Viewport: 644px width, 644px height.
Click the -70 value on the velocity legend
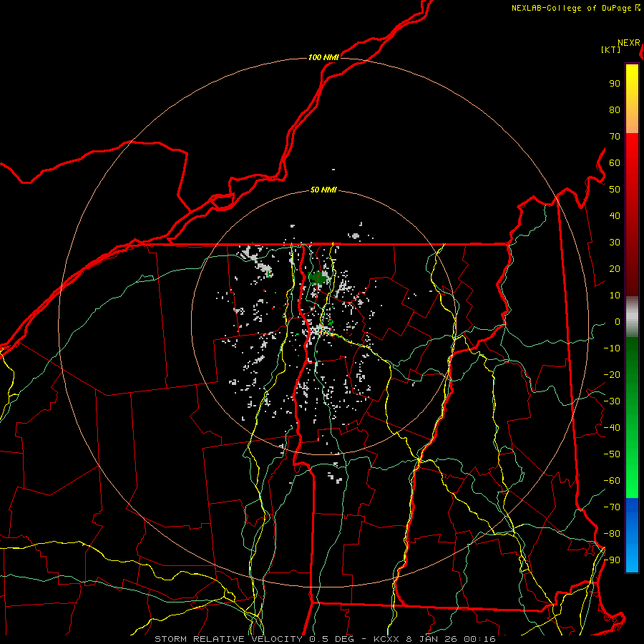pos(612,507)
